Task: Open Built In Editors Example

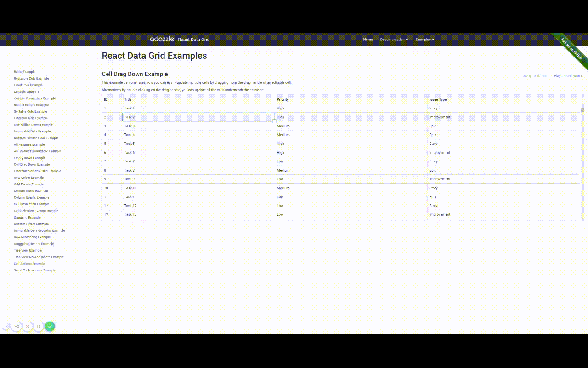Action: 31,105
